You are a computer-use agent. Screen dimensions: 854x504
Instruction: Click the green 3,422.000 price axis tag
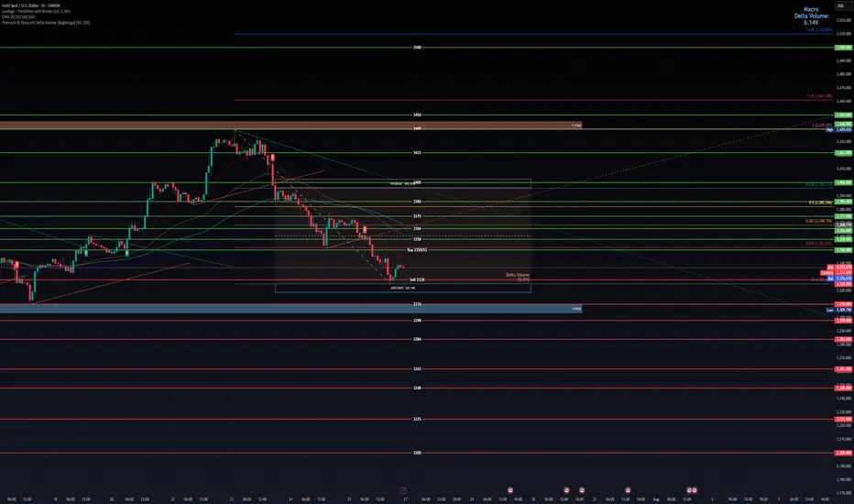pos(844,152)
